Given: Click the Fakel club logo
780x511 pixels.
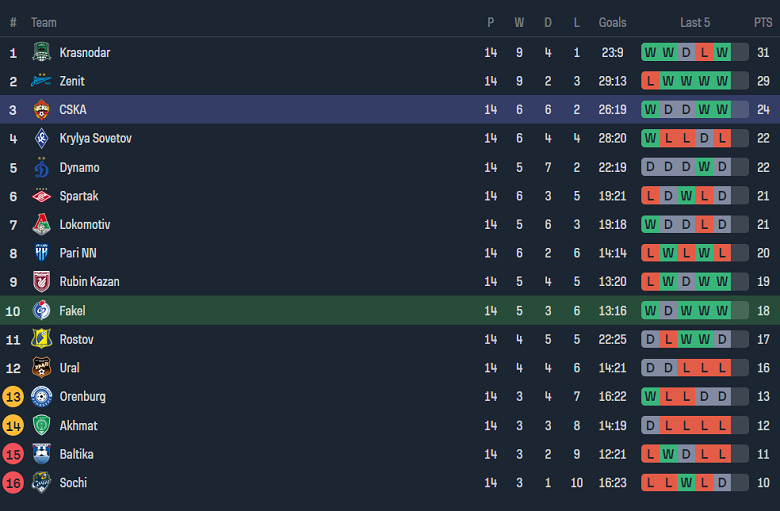Looking at the screenshot, I should (41, 311).
